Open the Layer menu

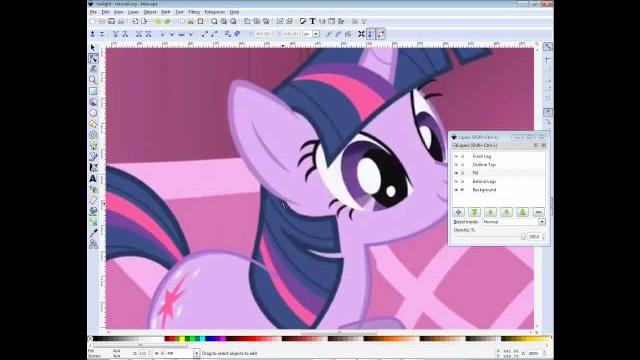pyautogui.click(x=133, y=12)
